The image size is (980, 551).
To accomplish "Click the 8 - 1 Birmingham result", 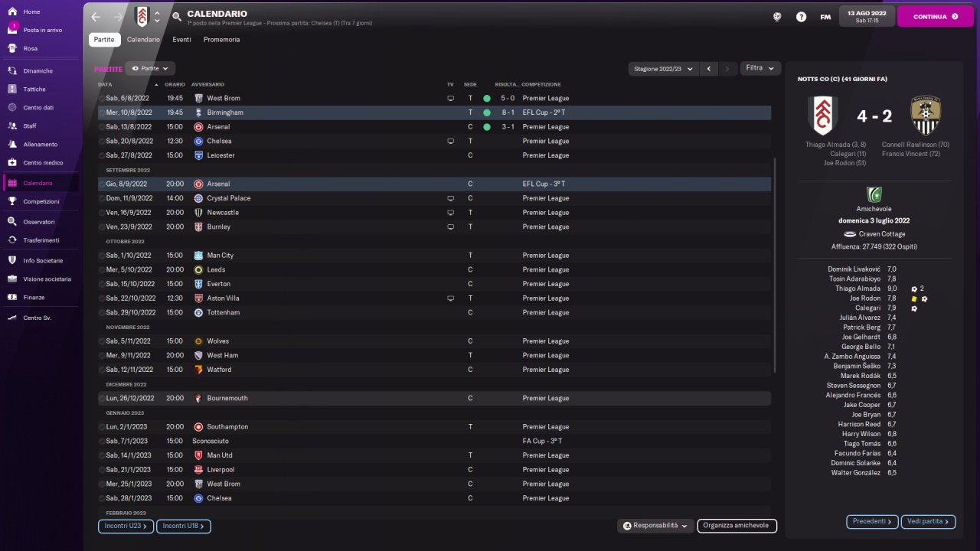I will (x=508, y=112).
